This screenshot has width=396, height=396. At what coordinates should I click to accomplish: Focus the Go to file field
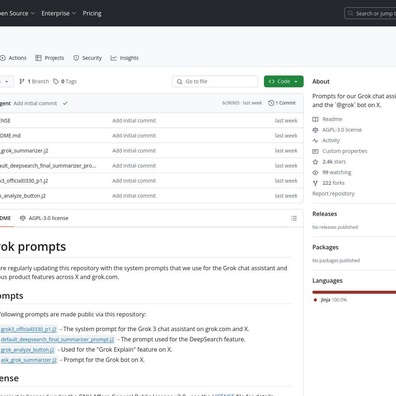coord(215,81)
